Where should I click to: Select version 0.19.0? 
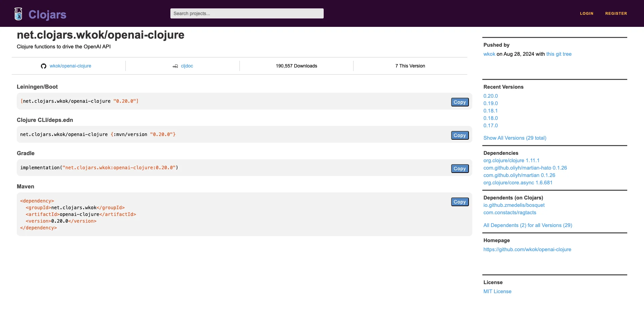(x=490, y=103)
